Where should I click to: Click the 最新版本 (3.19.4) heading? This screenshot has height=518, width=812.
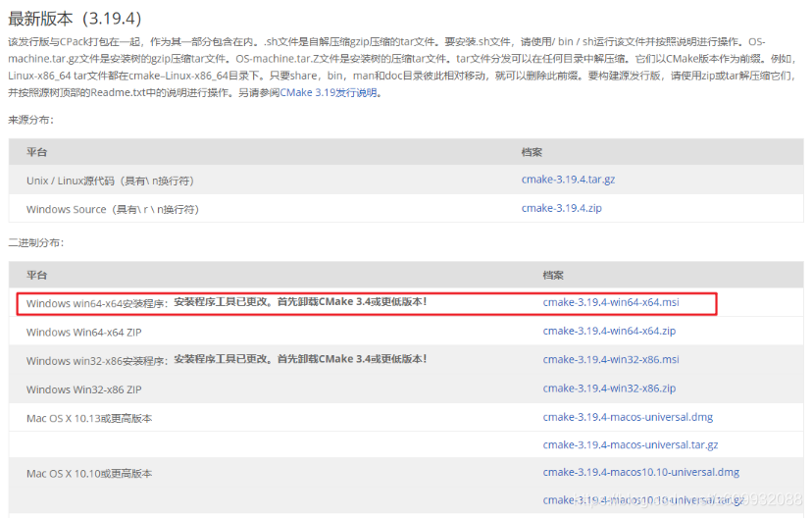click(75, 19)
